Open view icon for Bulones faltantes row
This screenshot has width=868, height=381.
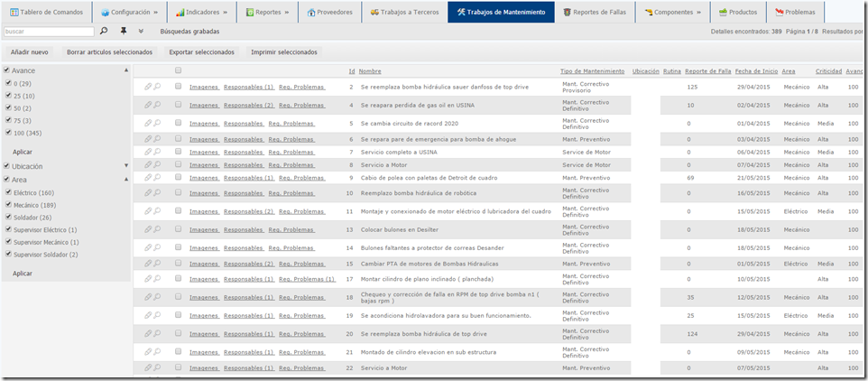click(x=157, y=247)
